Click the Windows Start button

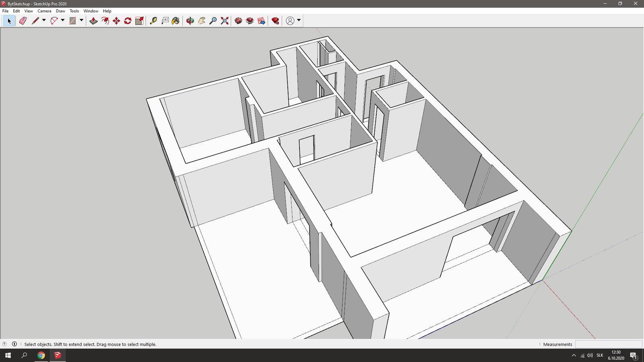pos(8,355)
